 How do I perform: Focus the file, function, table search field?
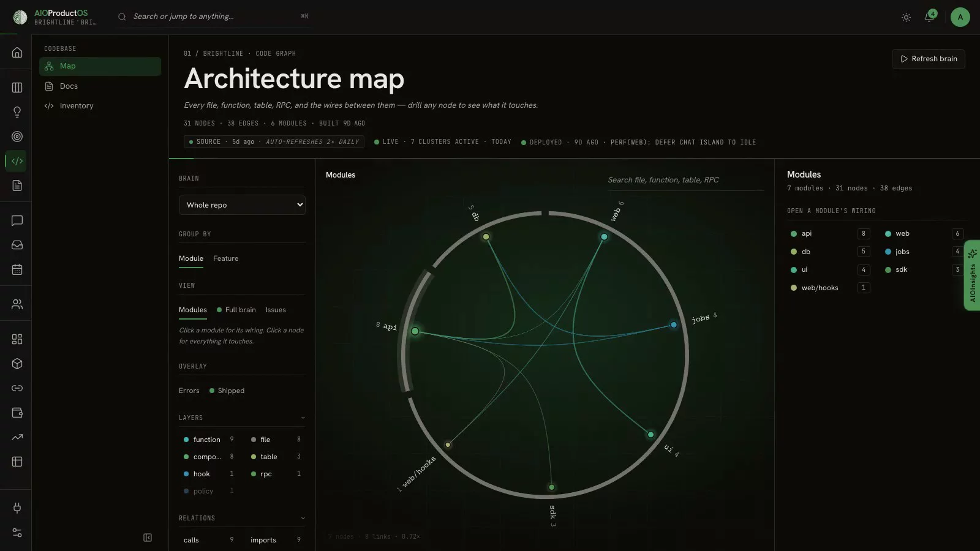[x=685, y=180]
